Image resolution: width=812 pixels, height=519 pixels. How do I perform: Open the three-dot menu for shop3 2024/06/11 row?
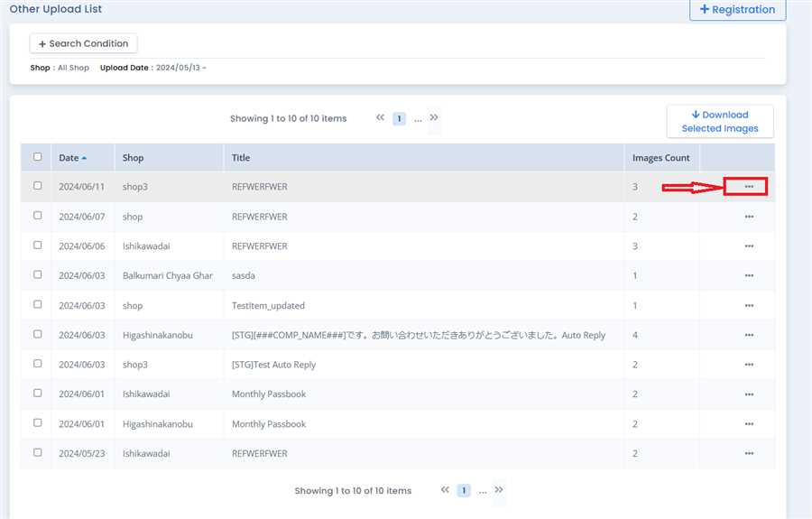click(x=749, y=187)
